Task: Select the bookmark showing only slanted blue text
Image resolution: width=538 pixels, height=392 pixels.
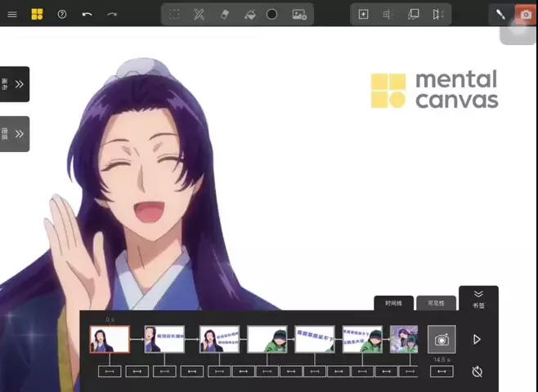Action: tap(315, 339)
